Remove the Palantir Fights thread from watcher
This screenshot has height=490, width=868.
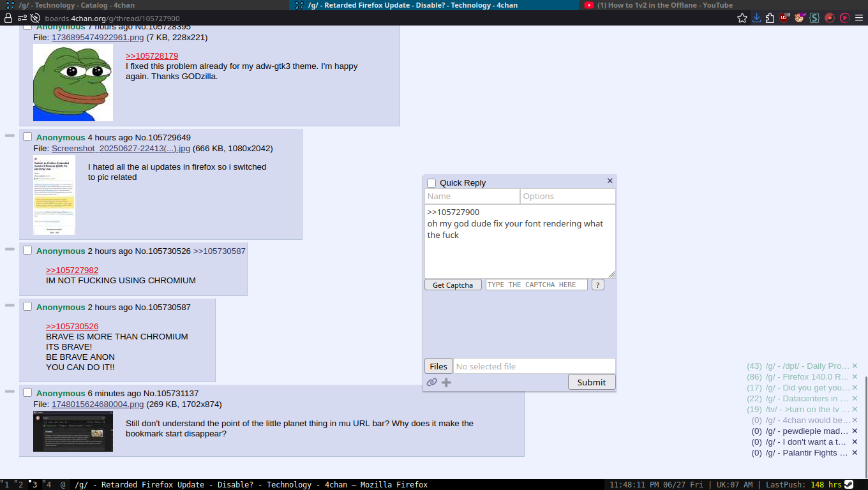click(x=855, y=453)
